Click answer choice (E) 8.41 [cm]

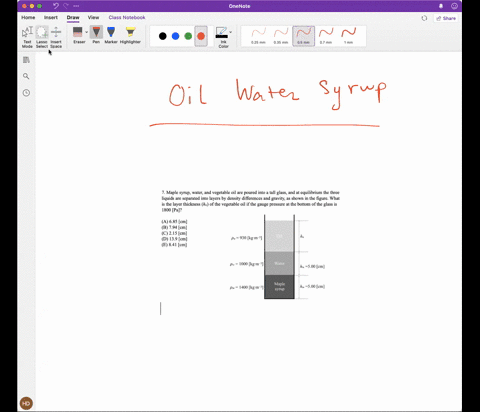(x=174, y=245)
